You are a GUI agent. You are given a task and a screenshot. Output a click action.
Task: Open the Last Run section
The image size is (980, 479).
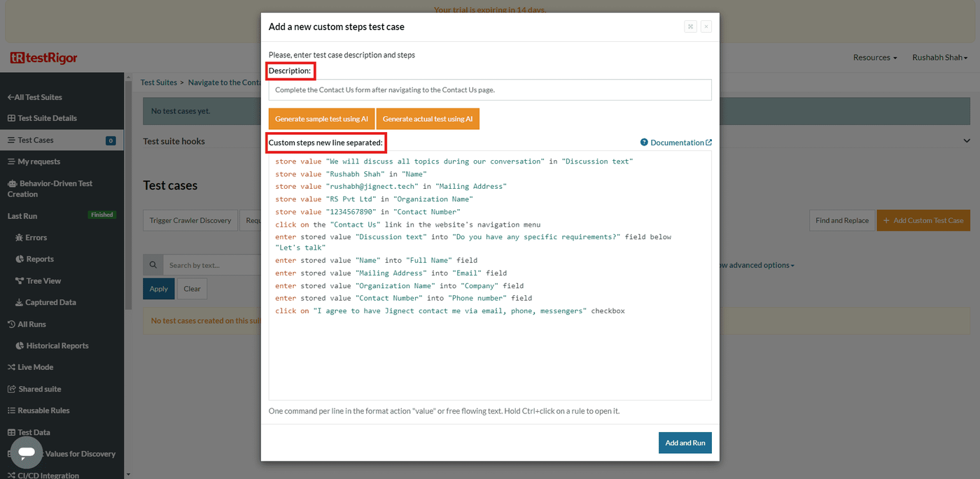coord(22,216)
